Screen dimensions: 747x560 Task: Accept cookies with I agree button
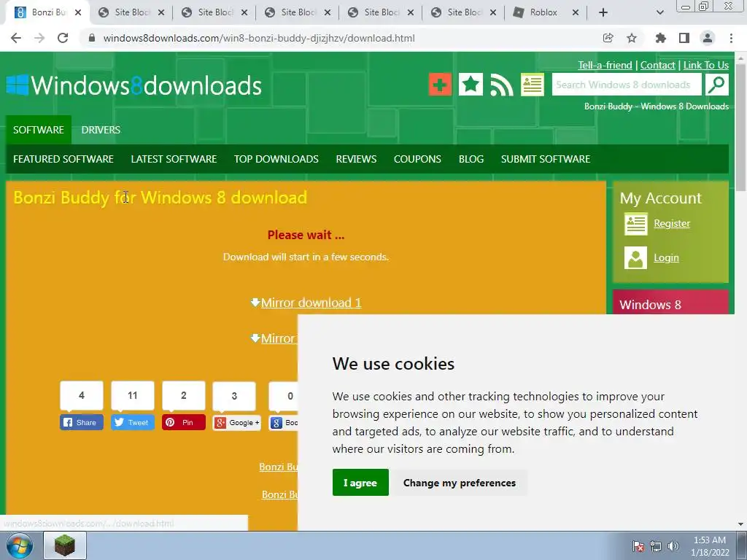360,483
